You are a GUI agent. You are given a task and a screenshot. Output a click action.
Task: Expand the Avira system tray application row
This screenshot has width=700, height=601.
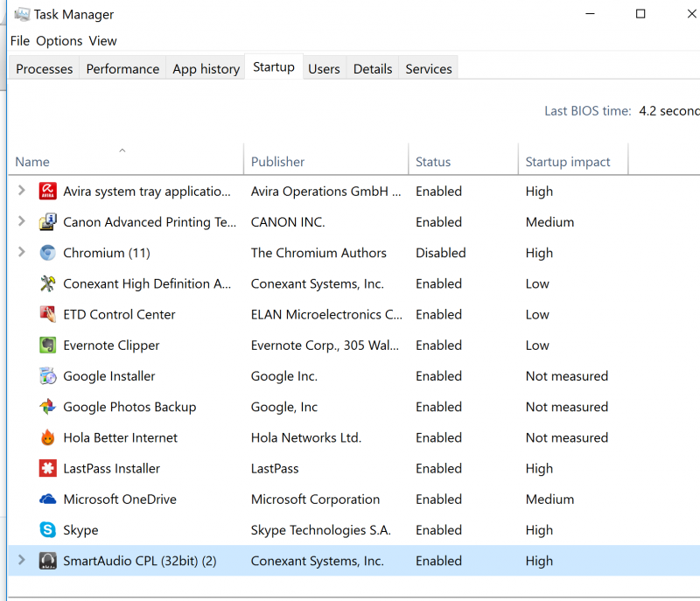21,191
